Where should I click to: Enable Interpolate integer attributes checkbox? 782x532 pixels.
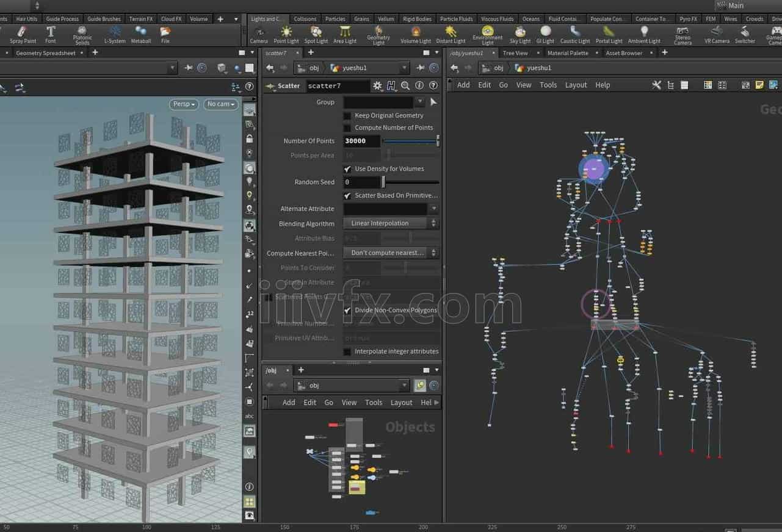tap(347, 351)
